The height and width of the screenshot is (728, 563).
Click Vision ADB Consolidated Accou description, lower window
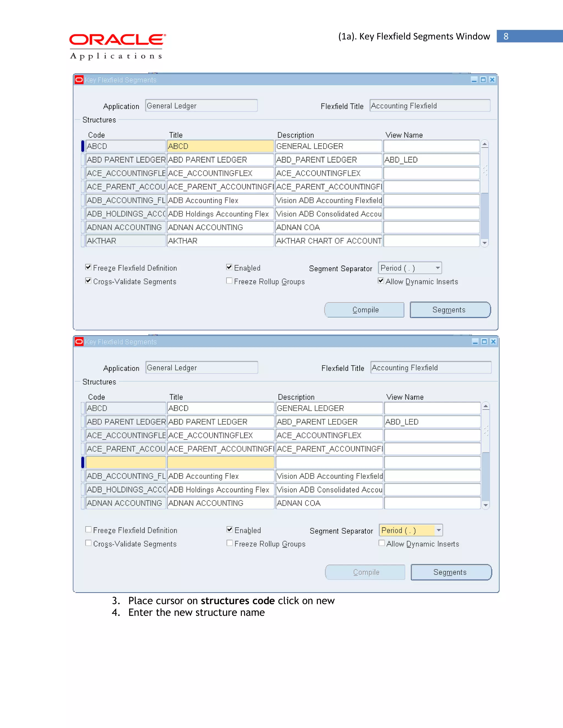point(329,490)
